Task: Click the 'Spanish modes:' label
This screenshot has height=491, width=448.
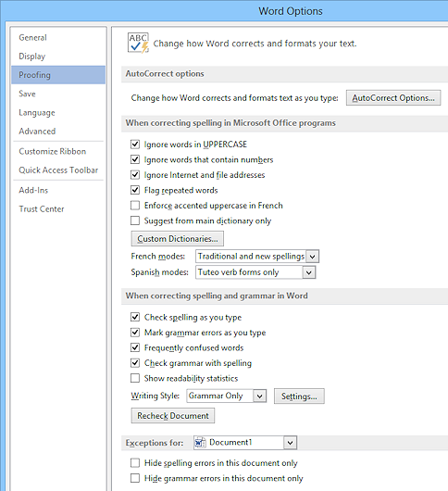Action: point(159,272)
